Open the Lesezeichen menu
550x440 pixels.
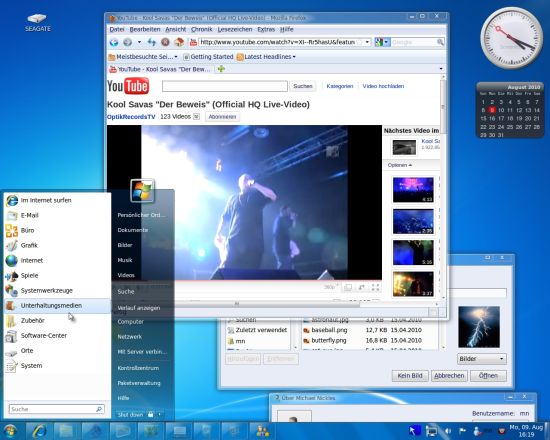[x=235, y=29]
